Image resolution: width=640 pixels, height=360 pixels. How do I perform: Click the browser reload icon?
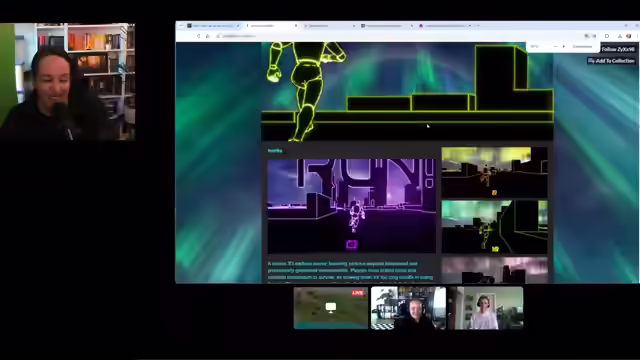198,36
